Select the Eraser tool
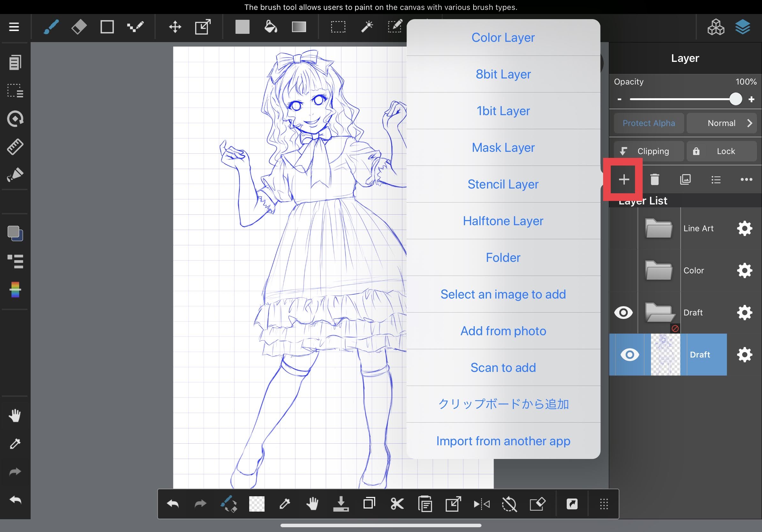The width and height of the screenshot is (762, 532). (x=78, y=26)
